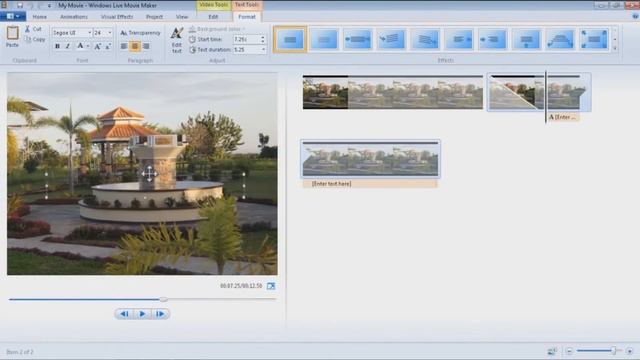This screenshot has width=640, height=360.
Task: Click the Save icon in quick access toolbar
Action: (20, 5)
